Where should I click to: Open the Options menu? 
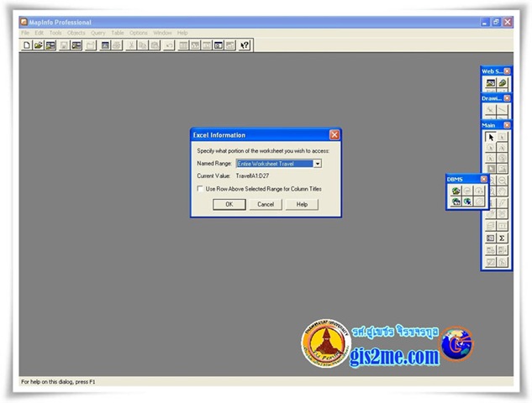[139, 33]
